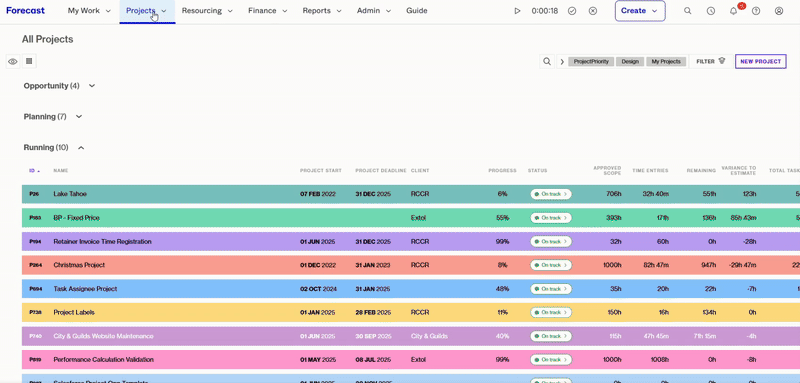This screenshot has width=800, height=383.
Task: Open the Christmas Project row name
Action: (x=79, y=265)
